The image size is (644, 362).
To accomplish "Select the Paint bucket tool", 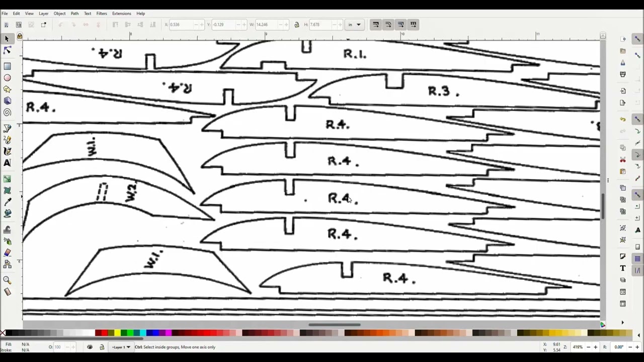I will 7,214.
